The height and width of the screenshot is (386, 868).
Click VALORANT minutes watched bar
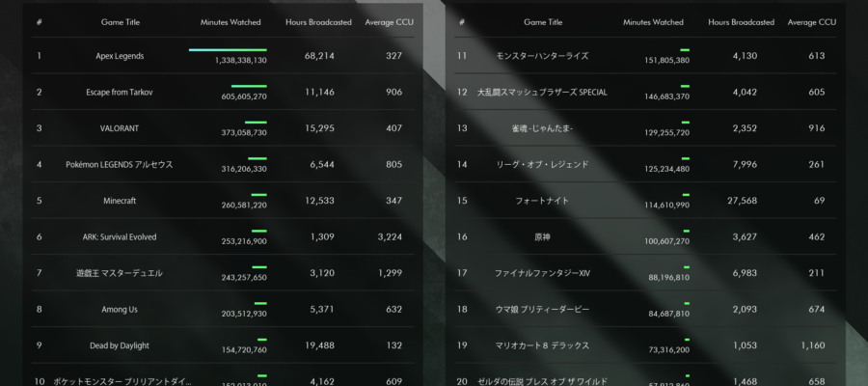coord(256,123)
